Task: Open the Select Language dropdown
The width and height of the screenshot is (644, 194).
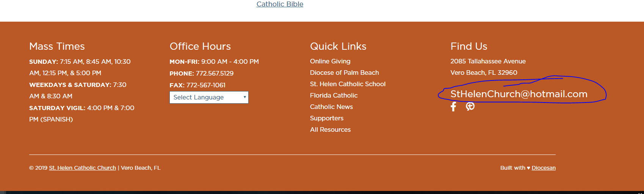Action: click(208, 98)
